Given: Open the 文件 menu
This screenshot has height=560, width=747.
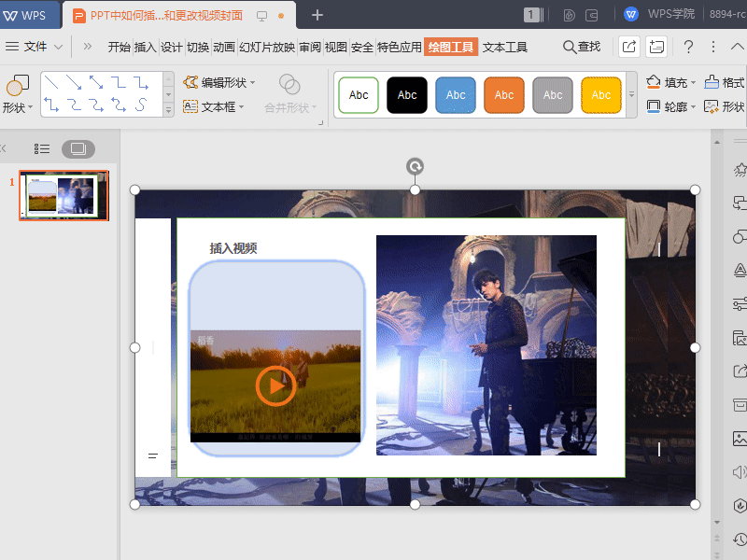Looking at the screenshot, I should (35, 45).
